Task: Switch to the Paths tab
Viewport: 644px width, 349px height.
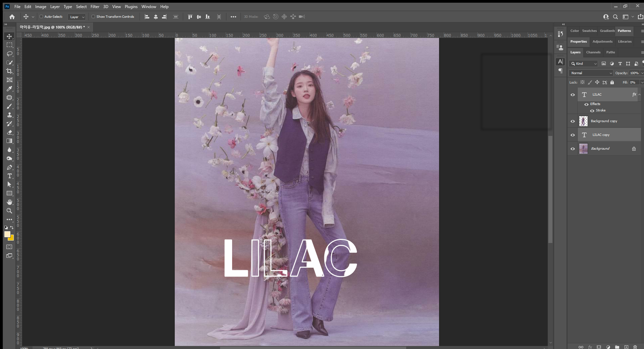Action: (x=610, y=52)
